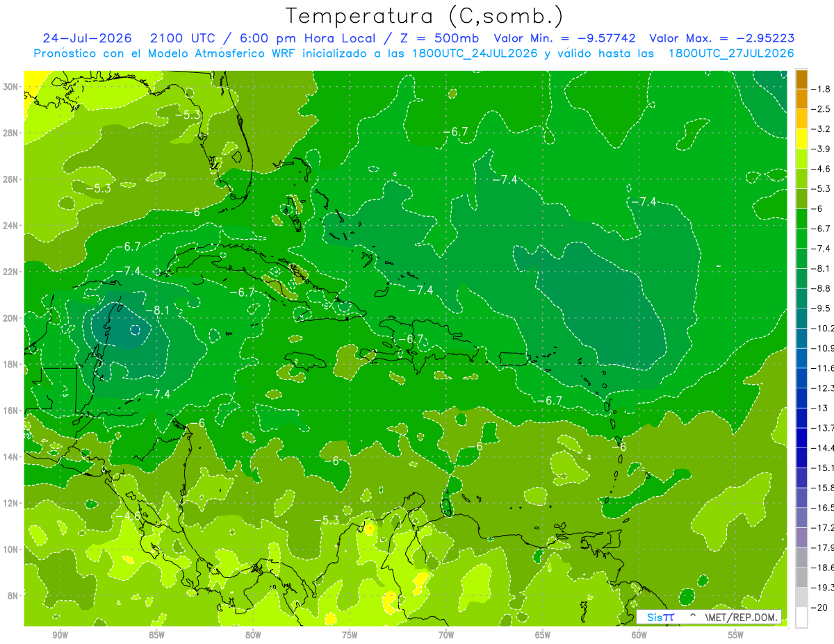Click the '70W' longitude axis label
Image resolution: width=834 pixels, height=644 pixels.
446,635
